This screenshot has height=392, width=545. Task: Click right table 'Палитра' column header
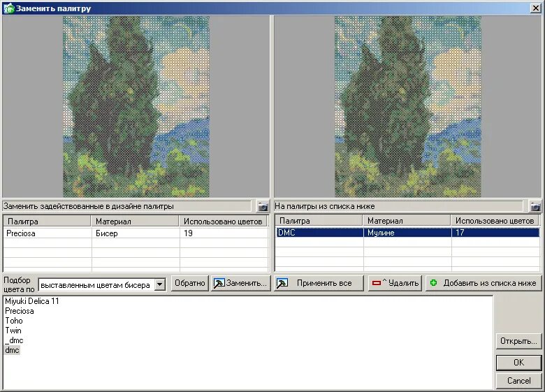pos(319,220)
